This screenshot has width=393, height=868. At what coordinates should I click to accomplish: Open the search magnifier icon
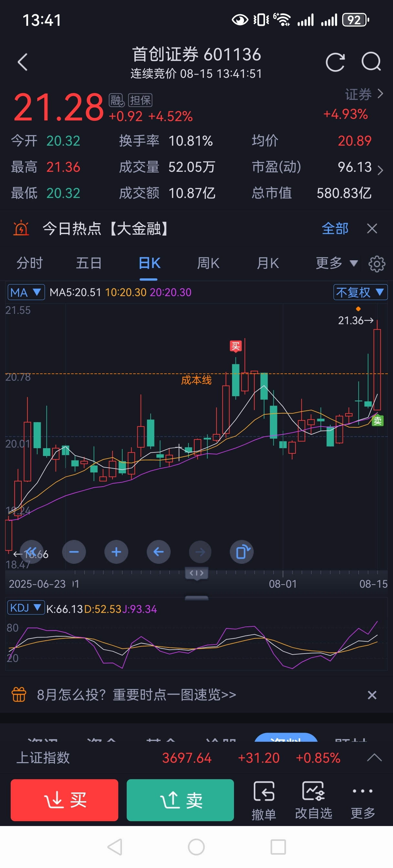pos(371,62)
